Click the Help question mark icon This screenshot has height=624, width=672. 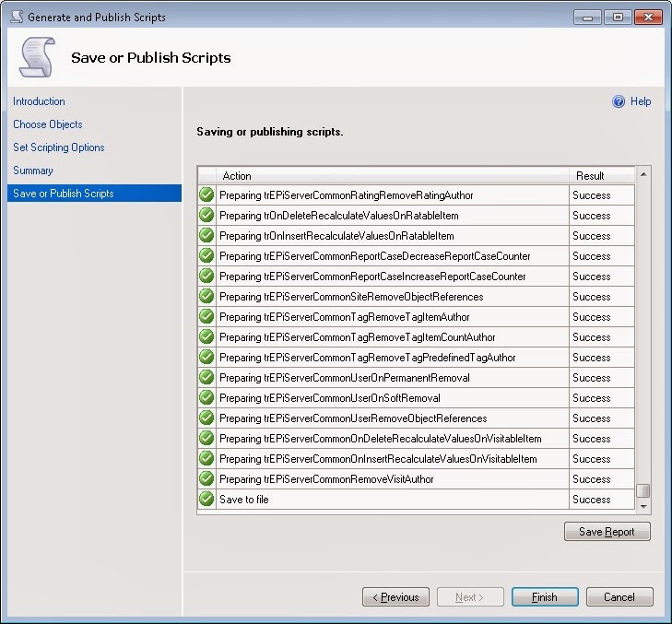619,102
